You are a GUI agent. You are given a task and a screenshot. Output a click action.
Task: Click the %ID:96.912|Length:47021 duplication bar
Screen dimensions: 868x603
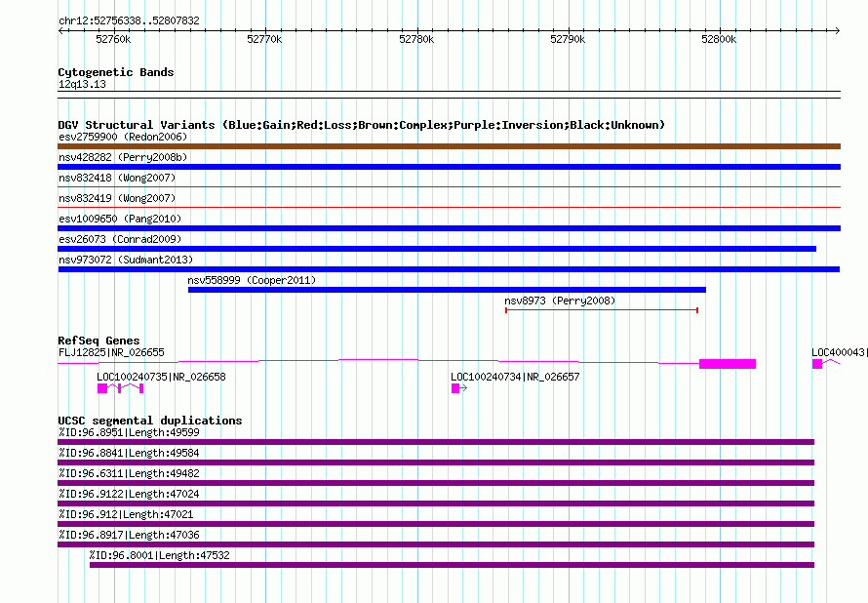point(436,524)
